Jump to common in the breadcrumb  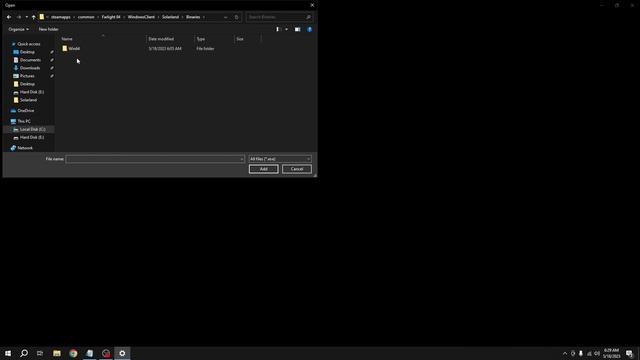[86, 17]
